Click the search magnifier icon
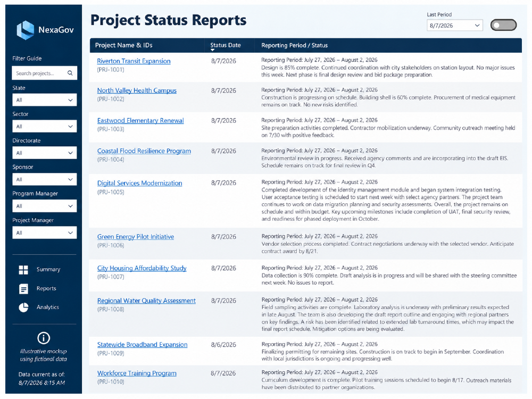The height and width of the screenshot is (399, 532). pyautogui.click(x=70, y=73)
